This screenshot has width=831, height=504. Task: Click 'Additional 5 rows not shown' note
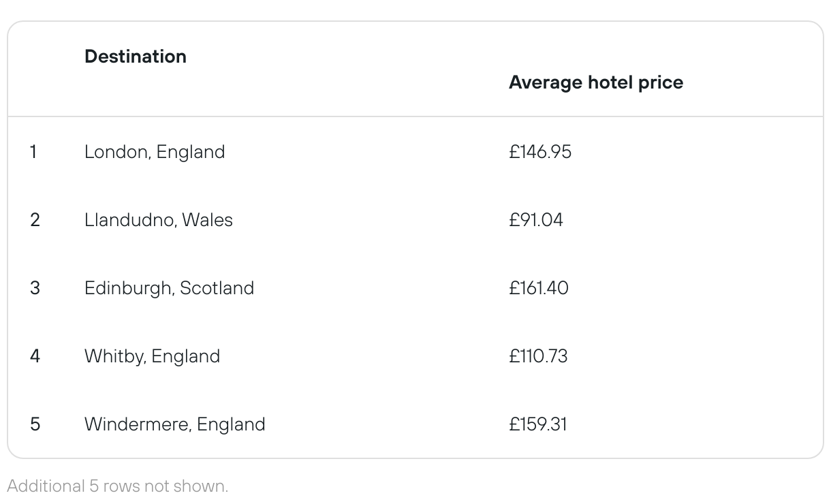coord(118,486)
